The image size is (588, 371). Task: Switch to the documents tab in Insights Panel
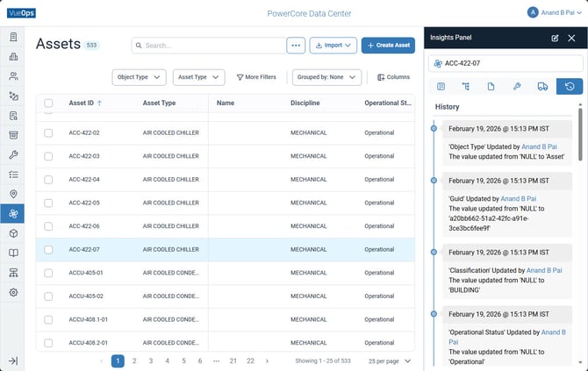click(x=491, y=87)
